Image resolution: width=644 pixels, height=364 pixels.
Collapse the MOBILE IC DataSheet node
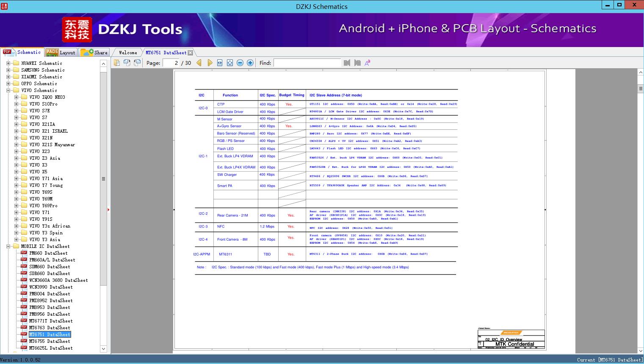tap(8, 246)
